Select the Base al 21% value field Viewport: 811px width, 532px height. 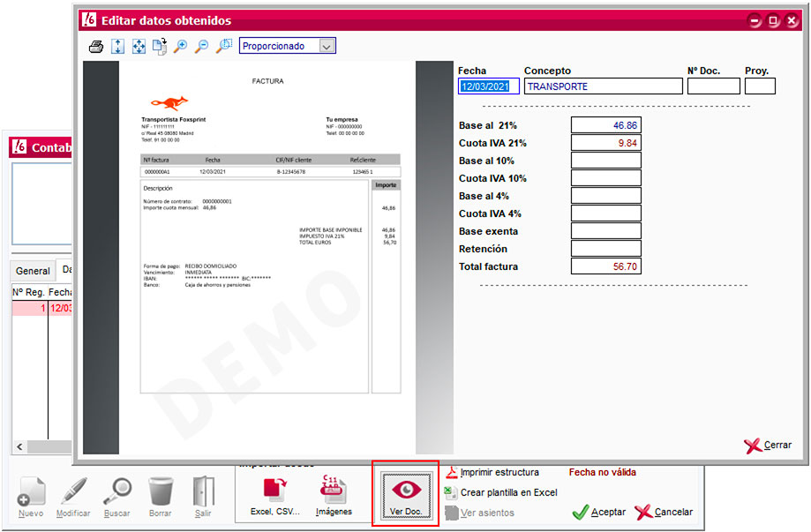[x=605, y=125]
